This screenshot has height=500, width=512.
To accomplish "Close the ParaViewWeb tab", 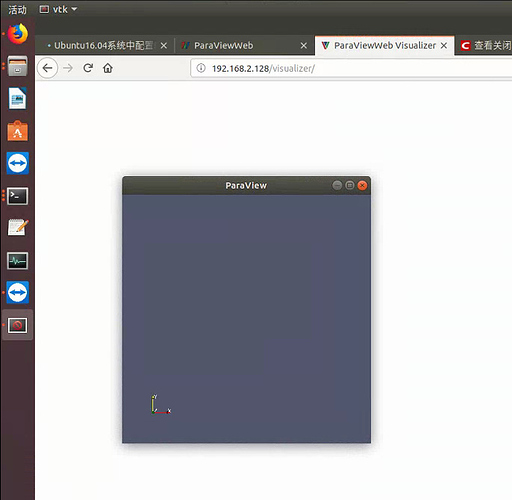I will pos(304,46).
